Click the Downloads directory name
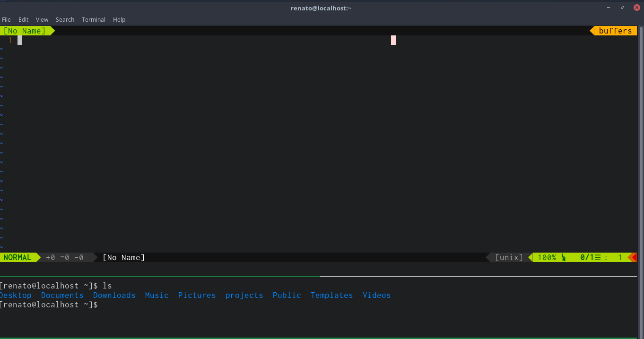The image size is (644, 339). 114,295
